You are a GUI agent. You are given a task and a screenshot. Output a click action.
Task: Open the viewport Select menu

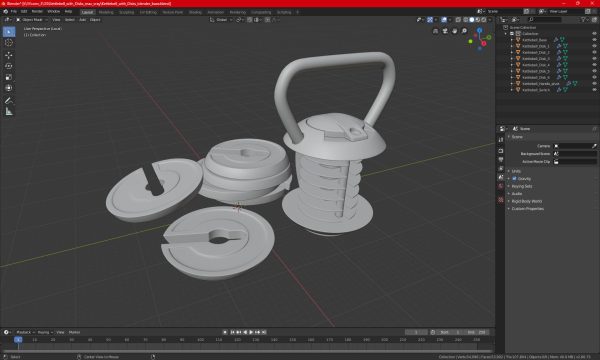tap(70, 20)
